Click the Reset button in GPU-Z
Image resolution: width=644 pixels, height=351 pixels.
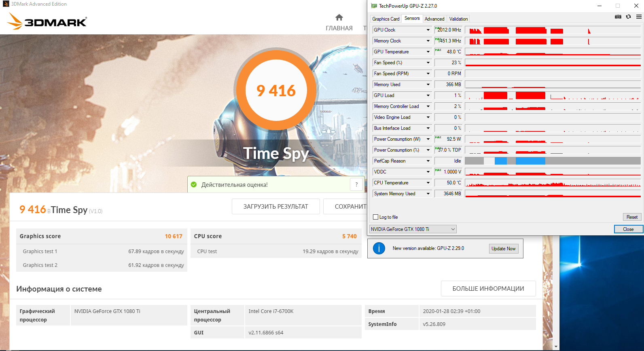pos(632,217)
